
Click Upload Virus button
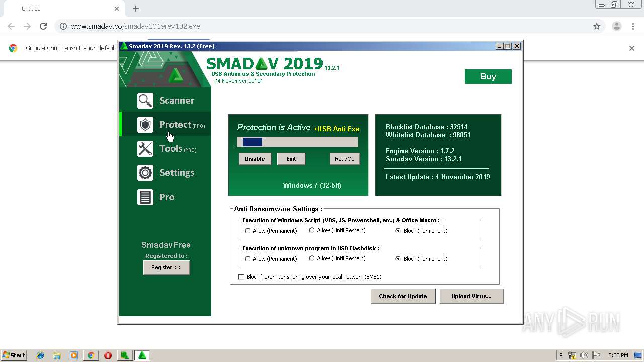[x=471, y=296]
